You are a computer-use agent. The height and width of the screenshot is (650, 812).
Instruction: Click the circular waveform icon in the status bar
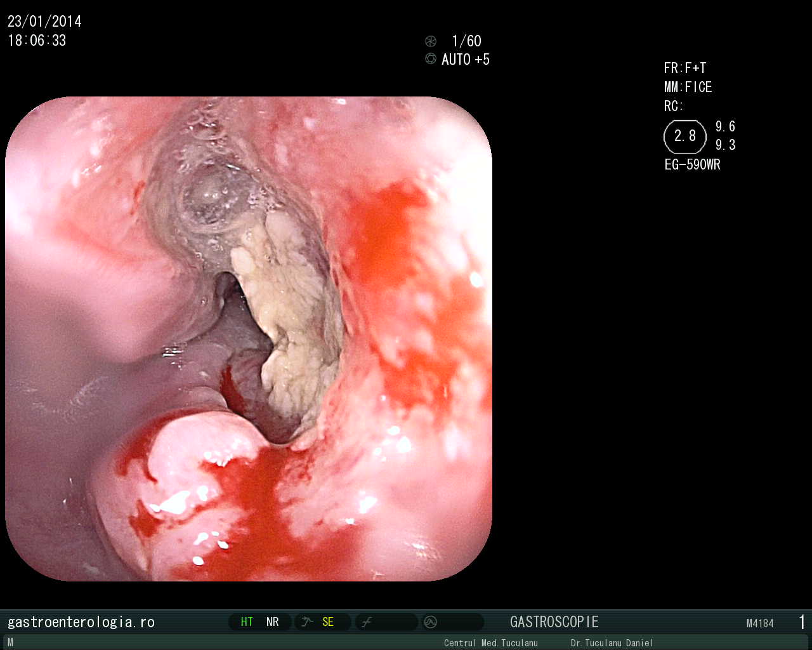point(430,622)
